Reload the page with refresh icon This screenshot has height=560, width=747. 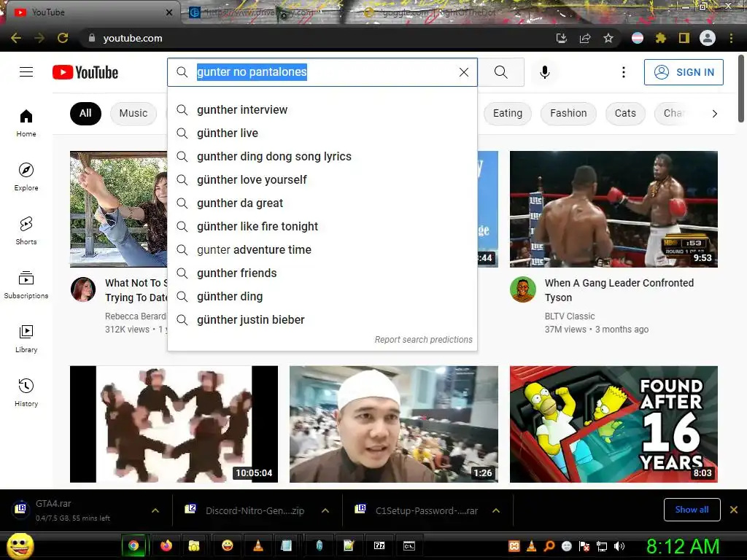63,38
